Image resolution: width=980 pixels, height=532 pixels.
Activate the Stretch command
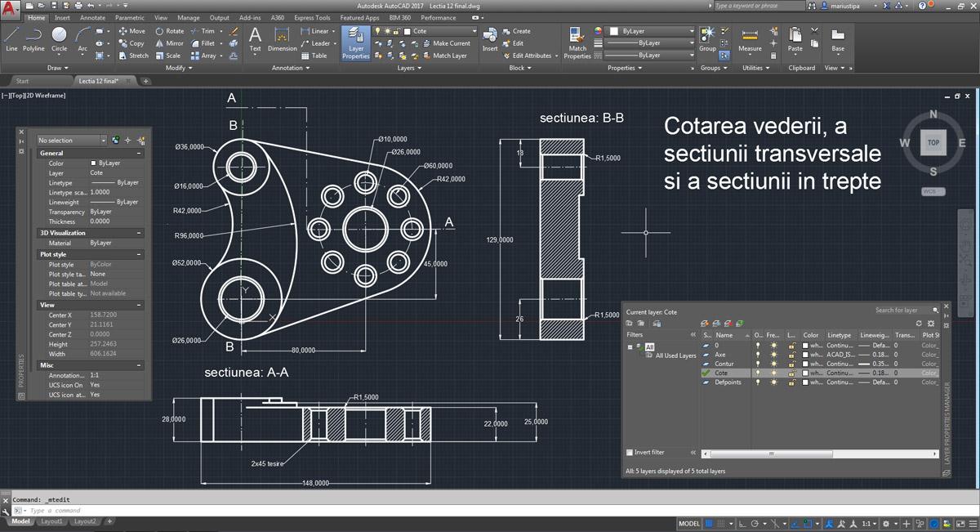pyautogui.click(x=133, y=56)
